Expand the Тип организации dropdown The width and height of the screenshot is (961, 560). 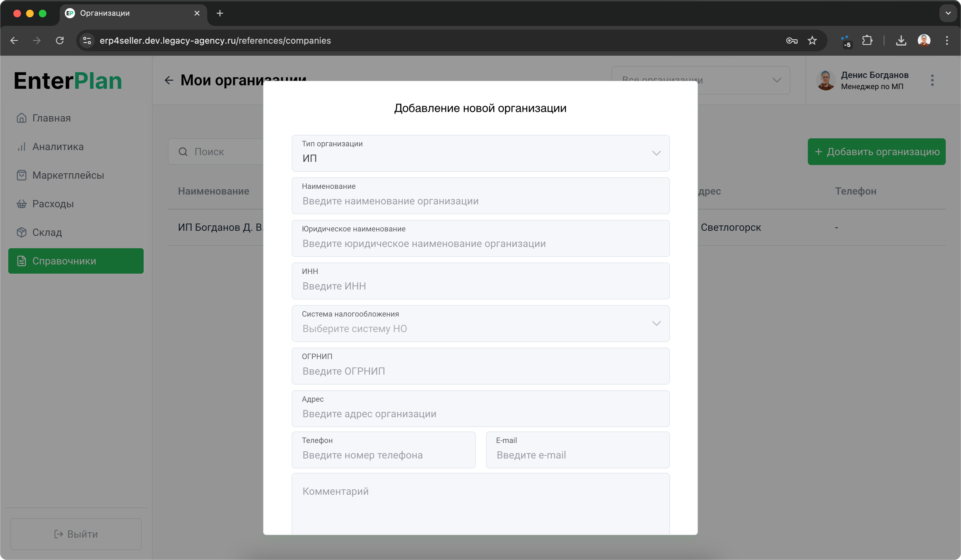480,153
